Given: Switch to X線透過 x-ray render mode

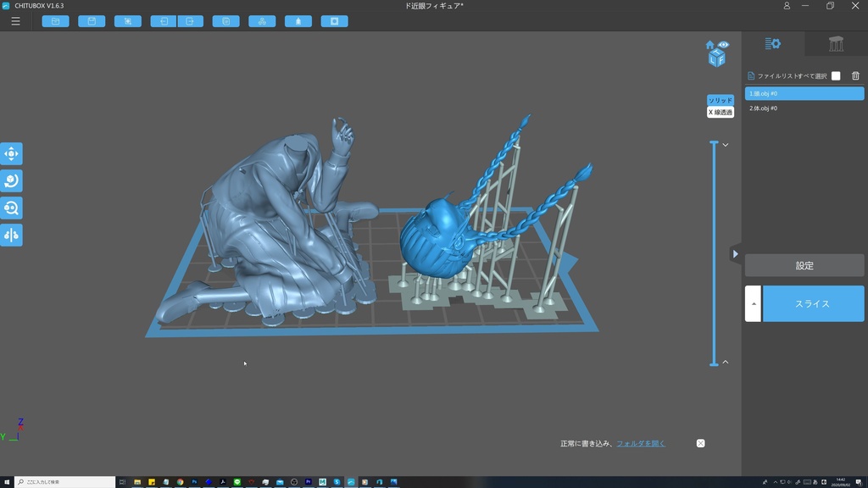Looking at the screenshot, I should (x=721, y=113).
